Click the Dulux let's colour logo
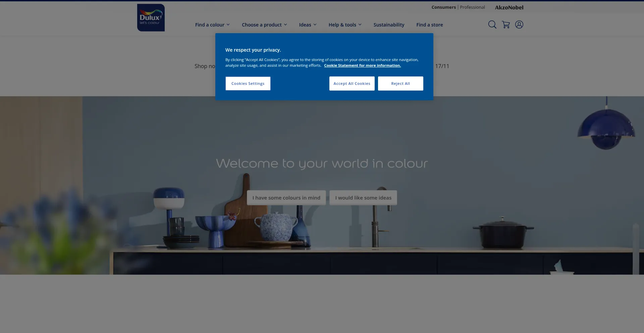 point(151,18)
